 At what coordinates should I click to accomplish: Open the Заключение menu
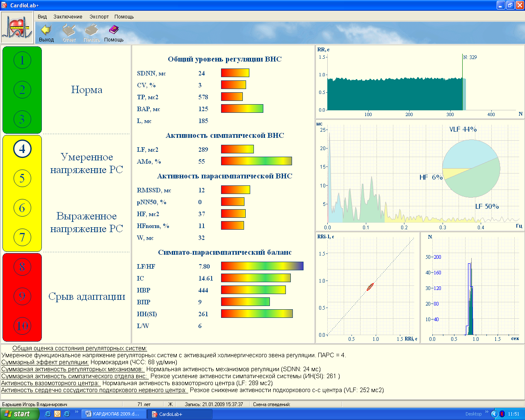coord(68,17)
